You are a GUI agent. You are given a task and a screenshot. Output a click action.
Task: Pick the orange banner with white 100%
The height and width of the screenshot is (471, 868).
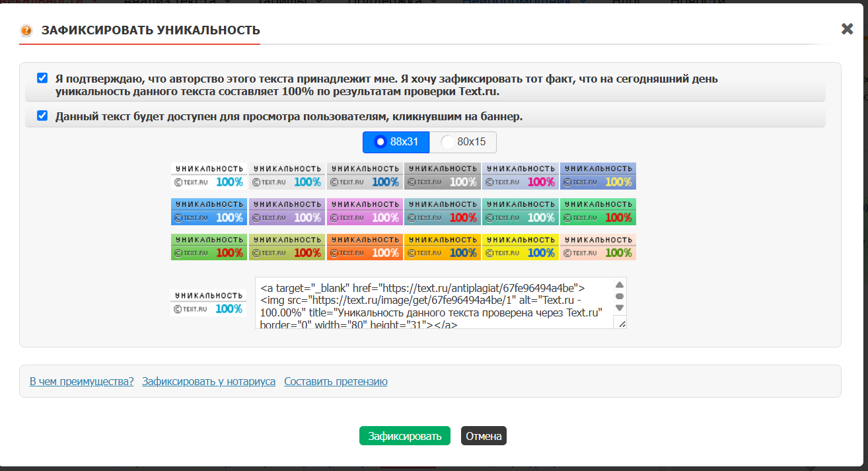(365, 246)
